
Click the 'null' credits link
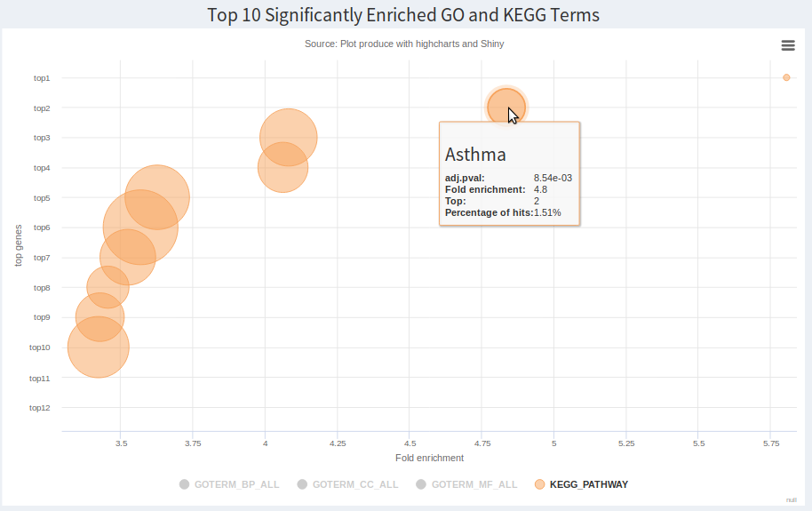coord(791,499)
